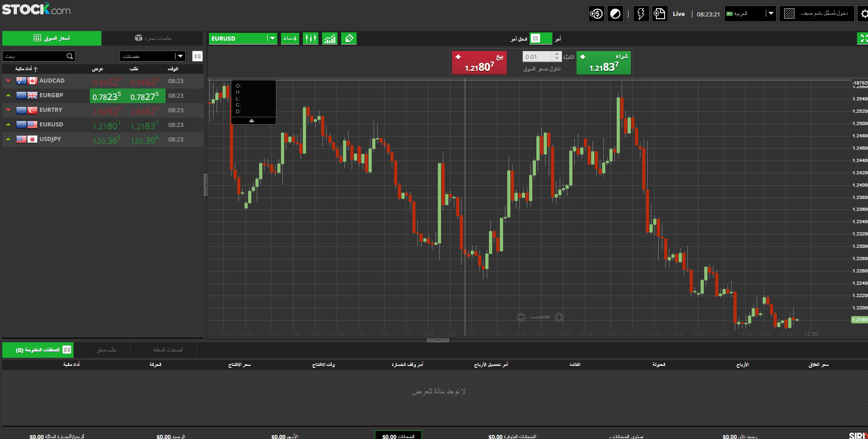Open quick trade via the lightning icon
868x439 pixels.
[640, 13]
